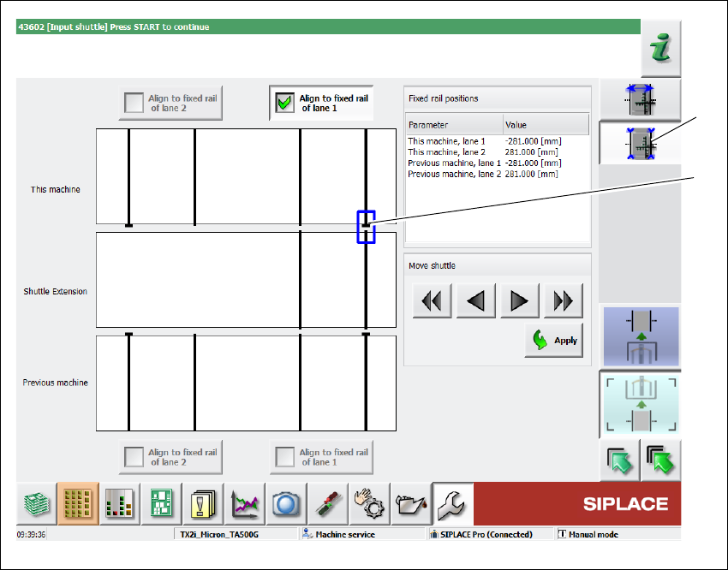This screenshot has width=728, height=570.
Task: Click the clock showing 09:39:36
Action: click(x=31, y=534)
